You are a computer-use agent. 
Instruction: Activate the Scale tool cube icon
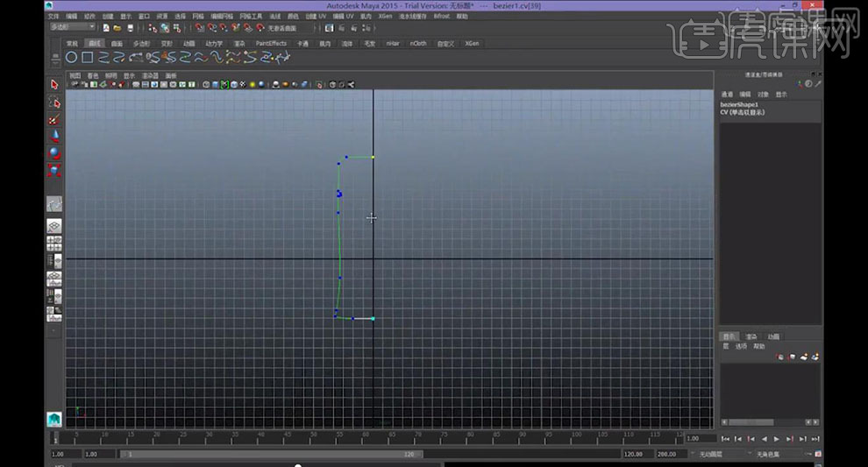click(54, 171)
